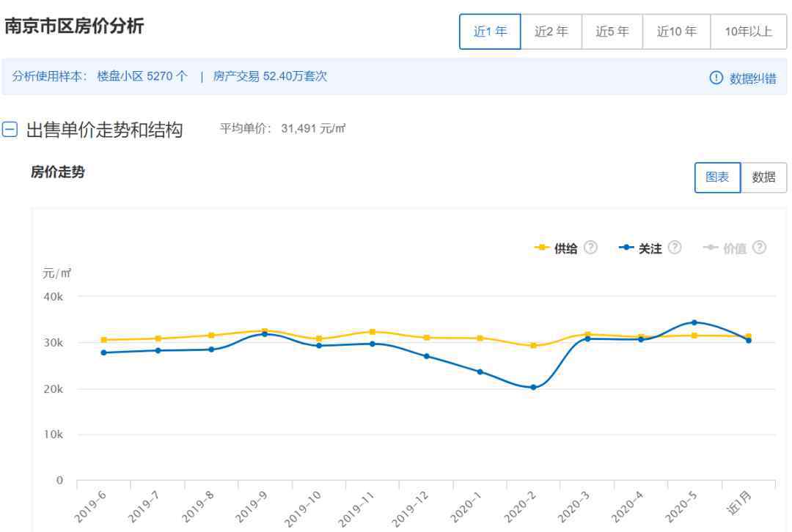This screenshot has width=792, height=532.
Task: Toggle the 供给 series in legend
Action: coord(556,248)
